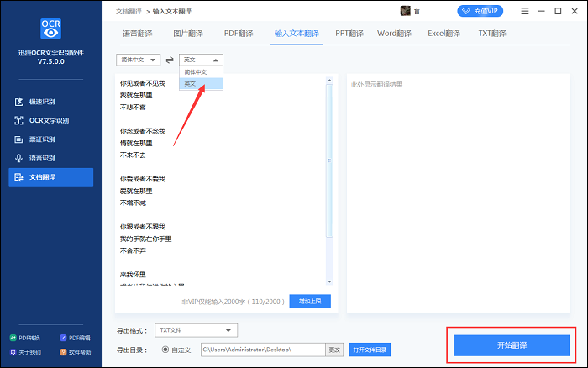Open the PDF编辑 tool link
This screenshot has width=588, height=368.
pyautogui.click(x=75, y=338)
